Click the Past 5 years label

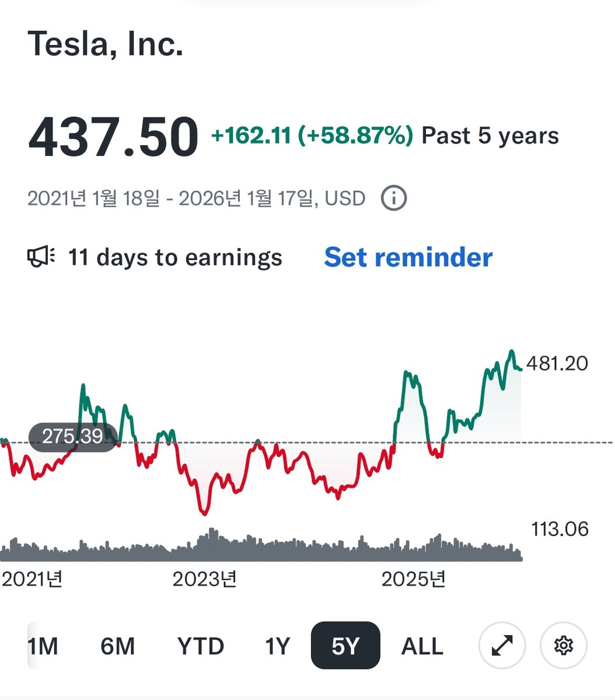pos(490,136)
